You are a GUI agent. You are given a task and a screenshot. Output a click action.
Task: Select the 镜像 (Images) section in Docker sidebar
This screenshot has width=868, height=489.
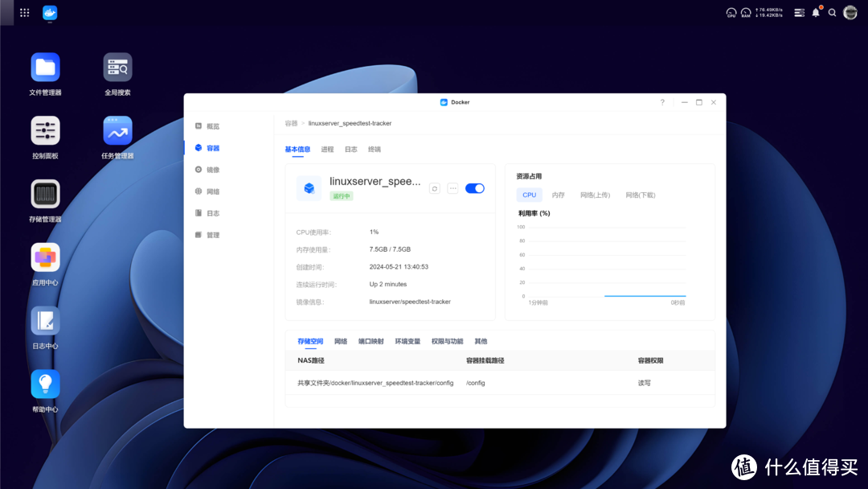(x=213, y=169)
